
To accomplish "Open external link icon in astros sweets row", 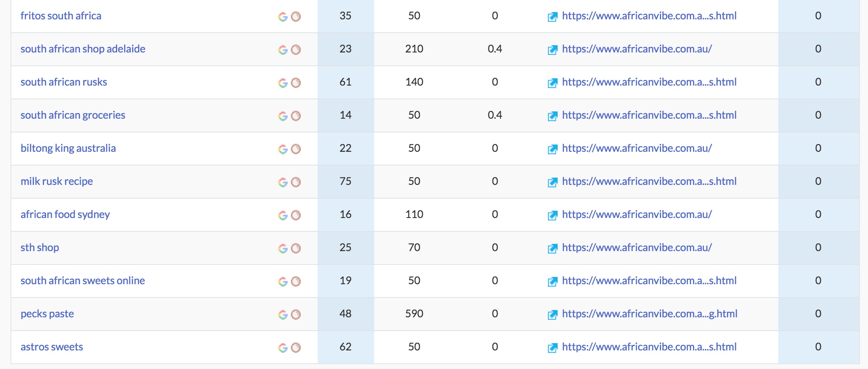I will click(552, 348).
